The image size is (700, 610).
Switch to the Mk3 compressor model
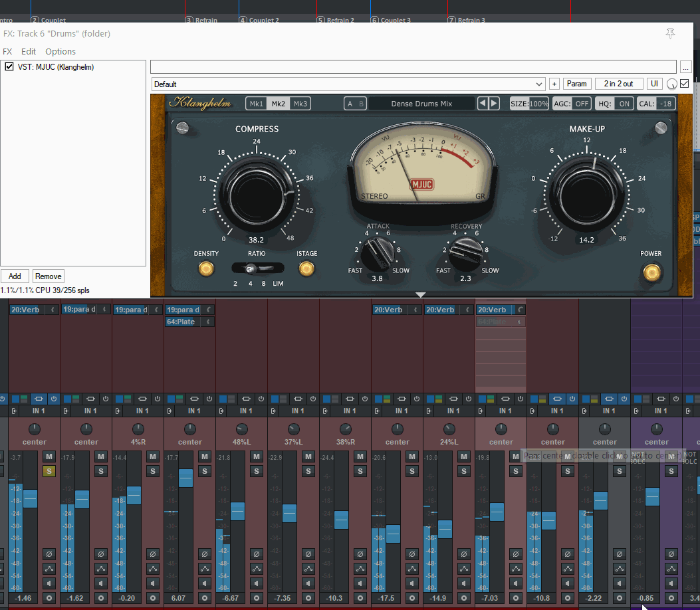point(300,104)
